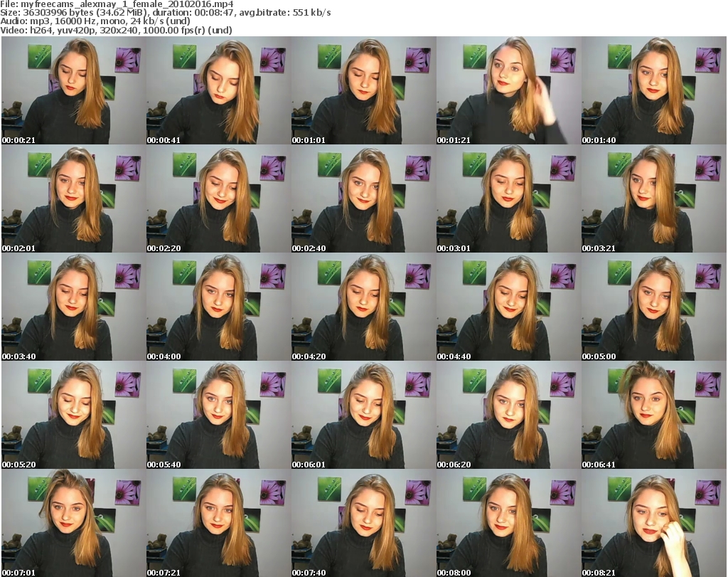
Task: Select the thumbnail stamped 00:06:01
Action: tap(363, 415)
